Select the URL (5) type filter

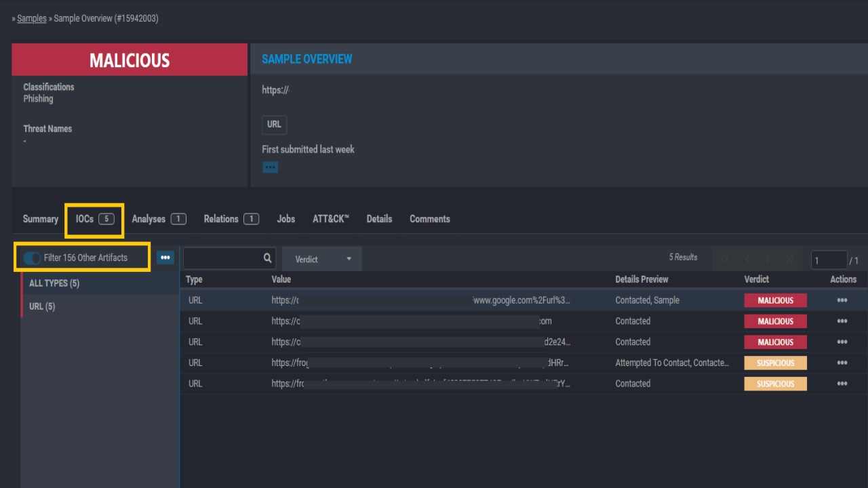point(100,306)
